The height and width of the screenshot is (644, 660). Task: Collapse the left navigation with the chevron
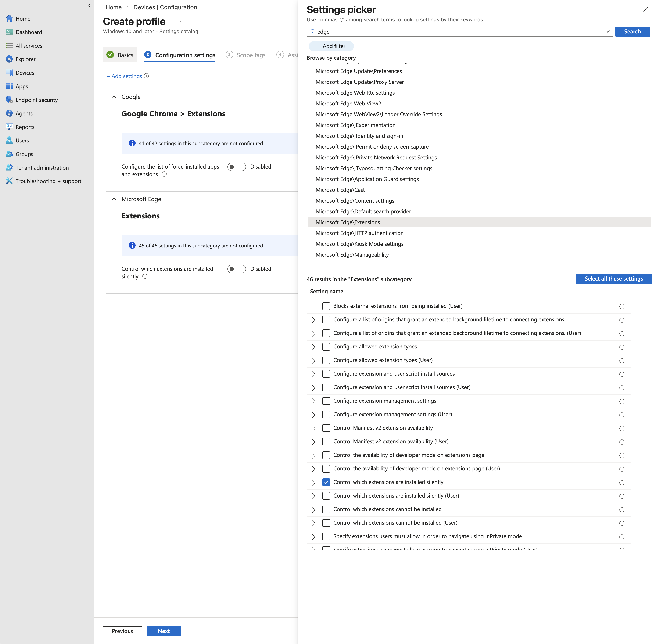[x=88, y=6]
